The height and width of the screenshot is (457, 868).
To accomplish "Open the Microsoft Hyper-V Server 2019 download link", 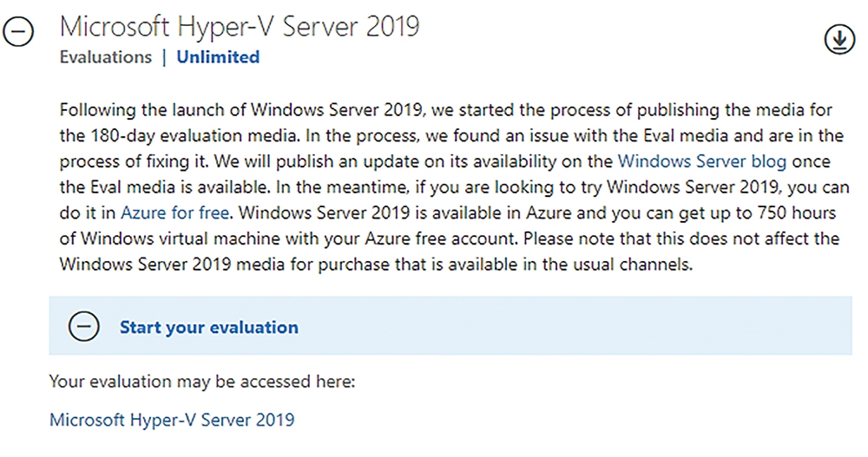I will coord(172,420).
